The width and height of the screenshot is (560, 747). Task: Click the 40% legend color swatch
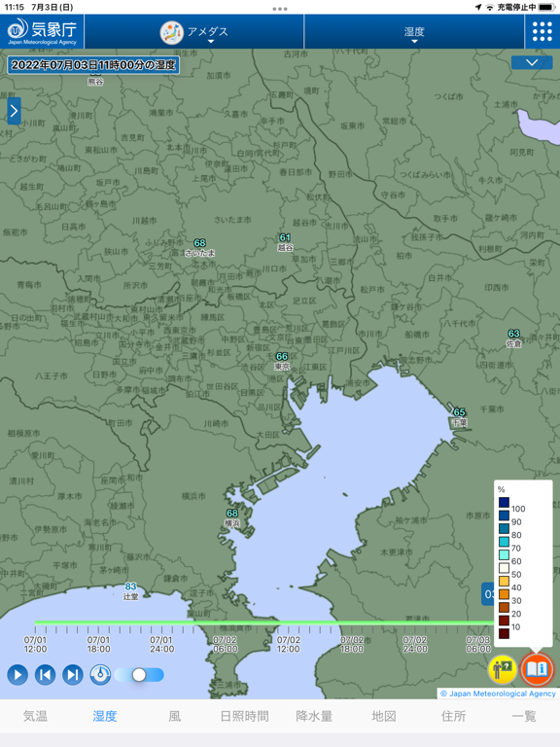click(504, 581)
